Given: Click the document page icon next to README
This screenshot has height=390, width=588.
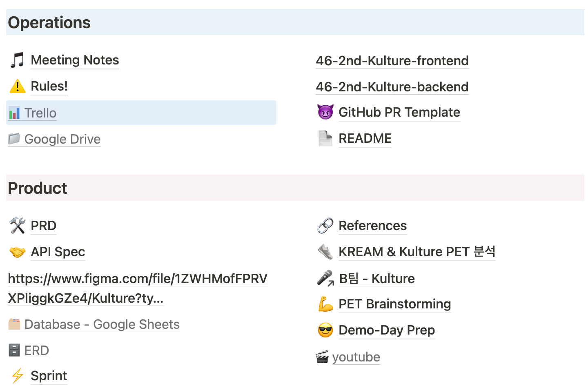Looking at the screenshot, I should pos(325,138).
